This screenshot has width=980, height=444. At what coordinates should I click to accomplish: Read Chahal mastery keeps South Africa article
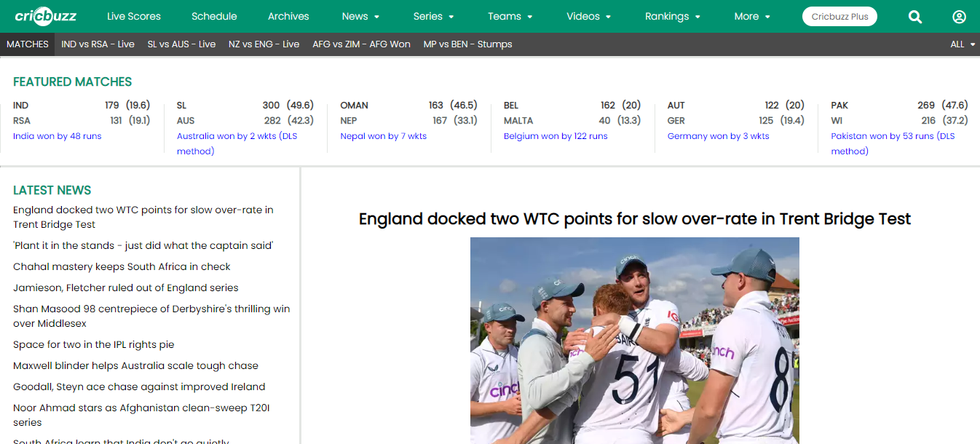(122, 267)
